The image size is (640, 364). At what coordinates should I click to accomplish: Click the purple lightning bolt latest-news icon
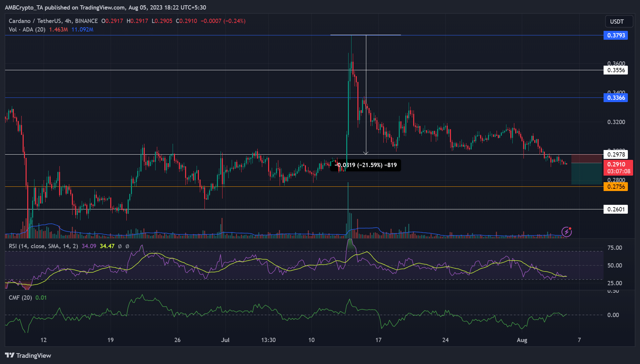pos(566,232)
